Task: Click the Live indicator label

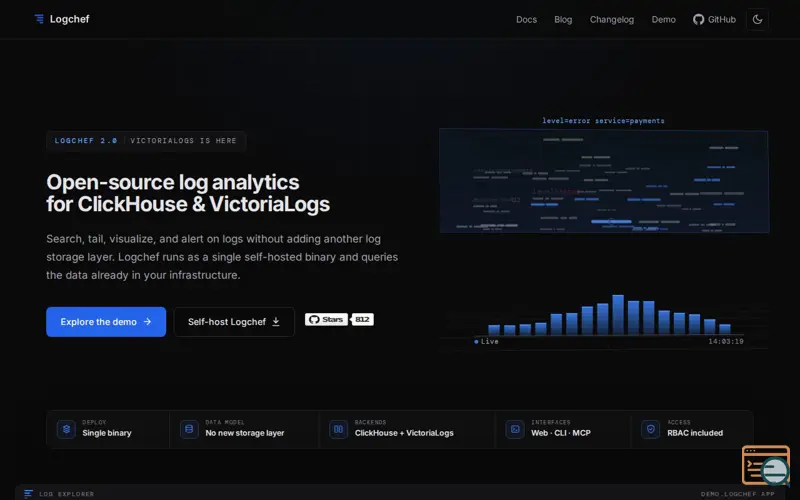Action: [x=486, y=341]
